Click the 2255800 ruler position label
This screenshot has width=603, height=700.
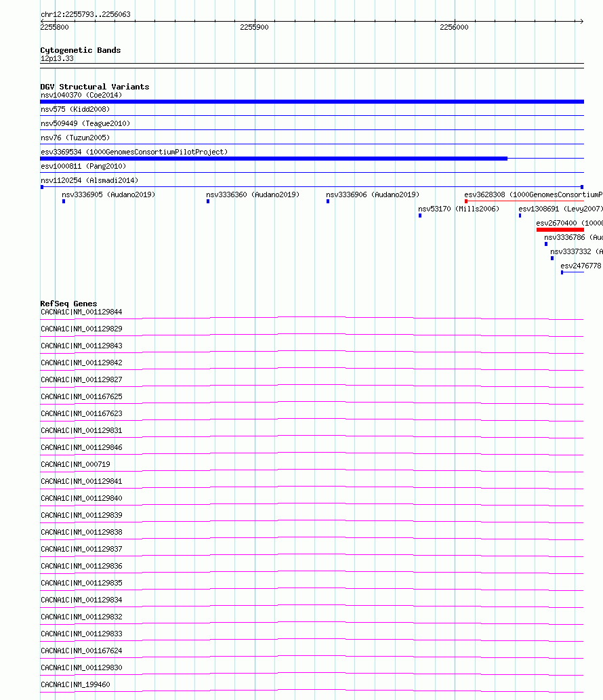pos(54,27)
